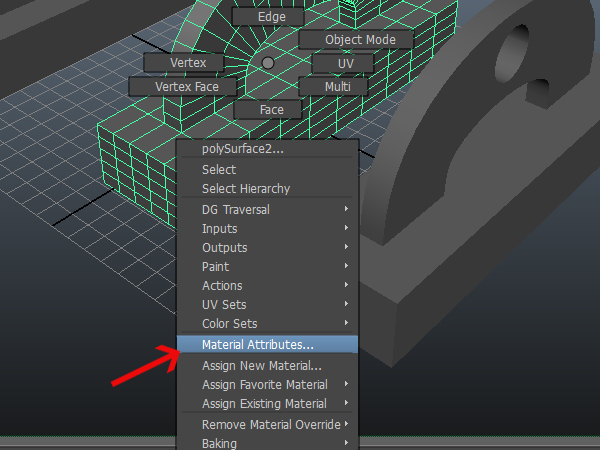Expand the UV Sets submenu

click(x=267, y=305)
